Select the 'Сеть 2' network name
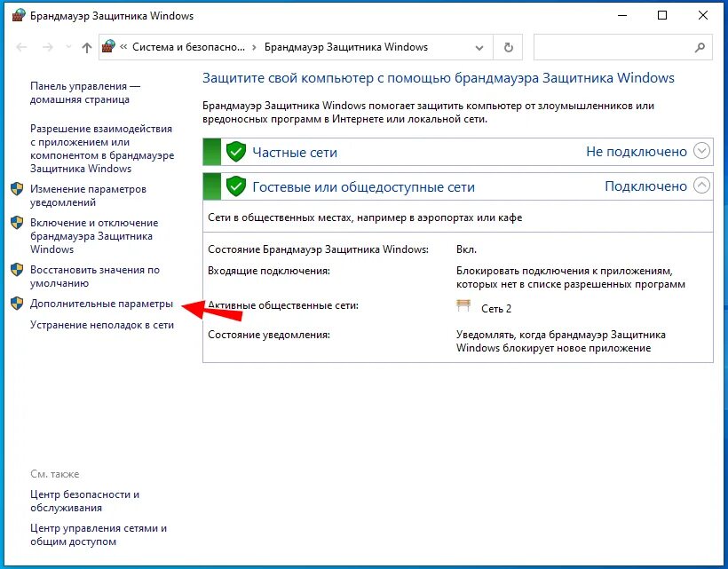The height and width of the screenshot is (569, 728). [x=496, y=309]
